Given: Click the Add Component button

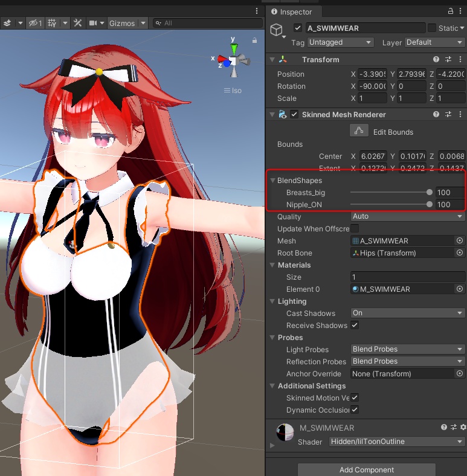Looking at the screenshot, I should click(367, 469).
